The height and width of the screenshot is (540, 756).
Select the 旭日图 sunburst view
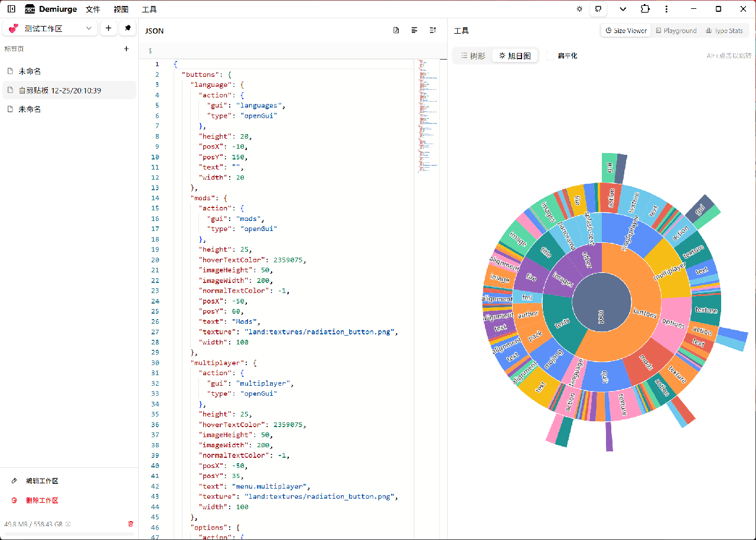515,56
